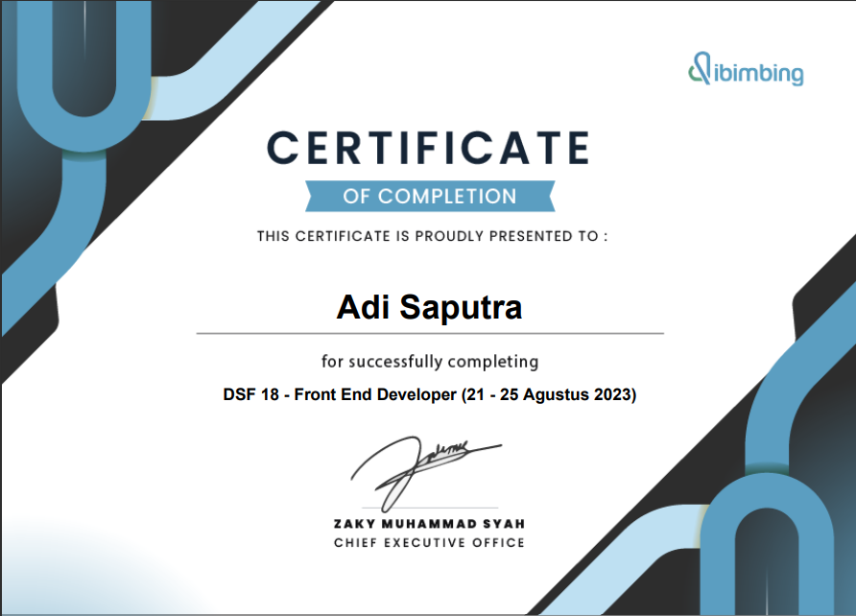Click the CHIEF EXECUTIVE OFFICE title
The image size is (856, 616).
[x=429, y=543]
